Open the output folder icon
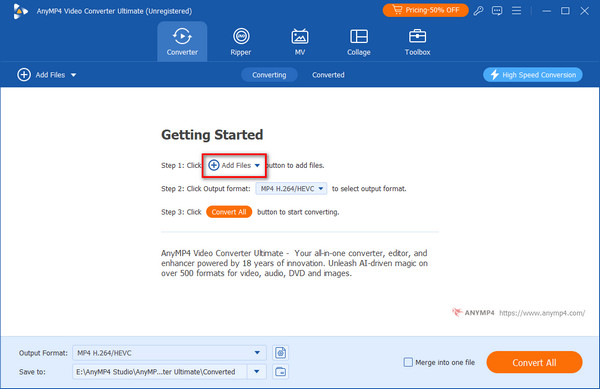This screenshot has width=600, height=389. [x=280, y=372]
